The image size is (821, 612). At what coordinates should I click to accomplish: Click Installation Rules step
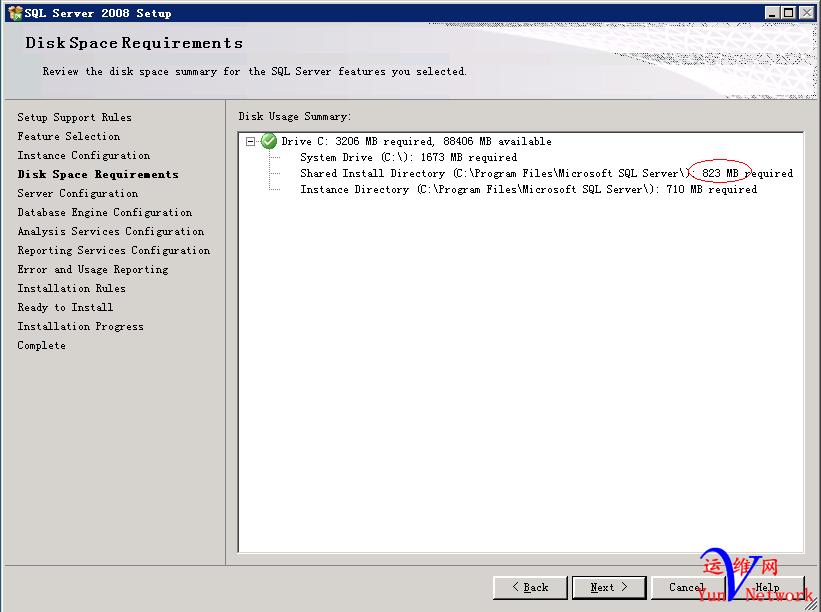click(x=71, y=288)
